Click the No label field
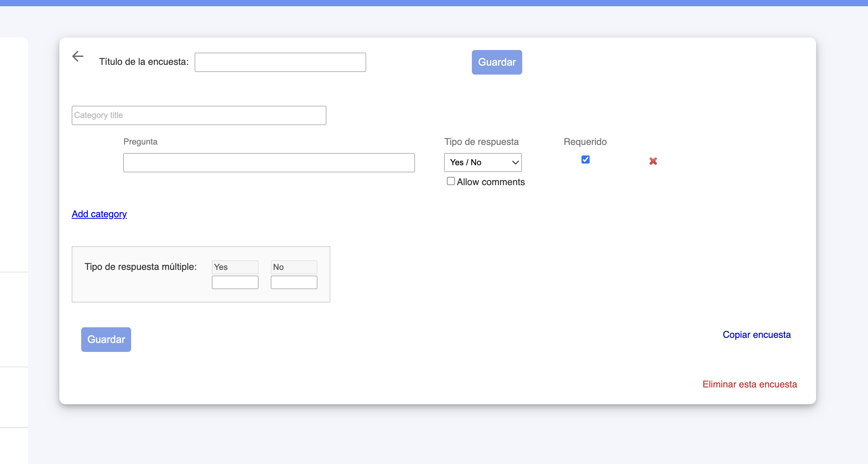The height and width of the screenshot is (464, 868). [x=293, y=267]
